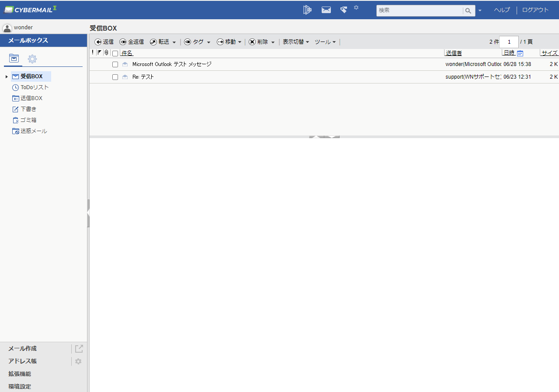The height and width of the screenshot is (392, 559).
Task: Click the attachment paperclip column header
Action: point(106,53)
